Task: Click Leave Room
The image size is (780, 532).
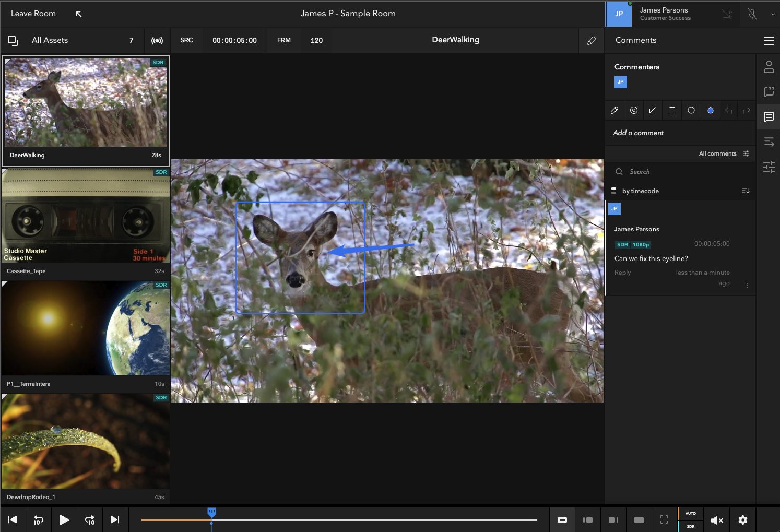Action: [33, 14]
